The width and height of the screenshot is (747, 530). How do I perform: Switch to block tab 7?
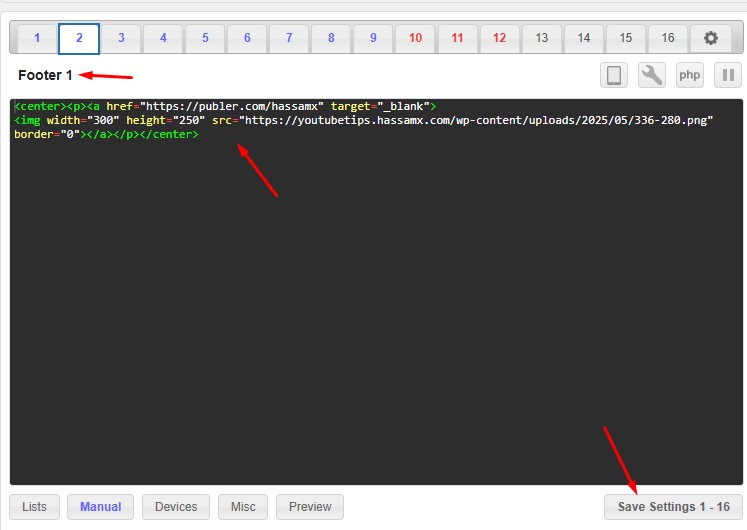click(289, 38)
